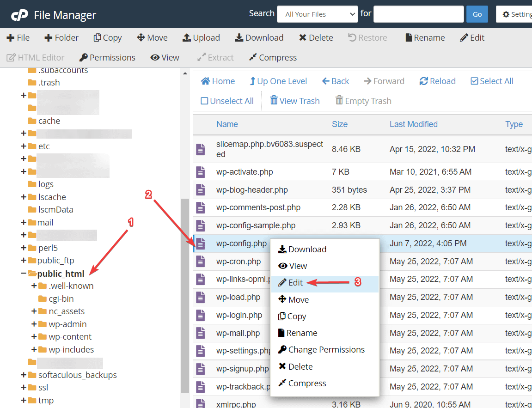Screen dimensions: 532x408
Task: Click the Delete toolbar button
Action: click(316, 37)
